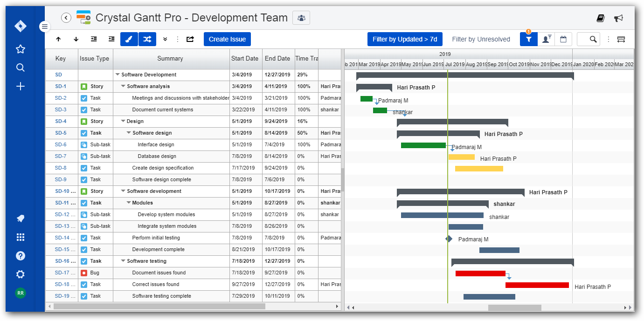The width and height of the screenshot is (644, 321).
Task: Click the megaphone announcements icon
Action: coord(619,18)
